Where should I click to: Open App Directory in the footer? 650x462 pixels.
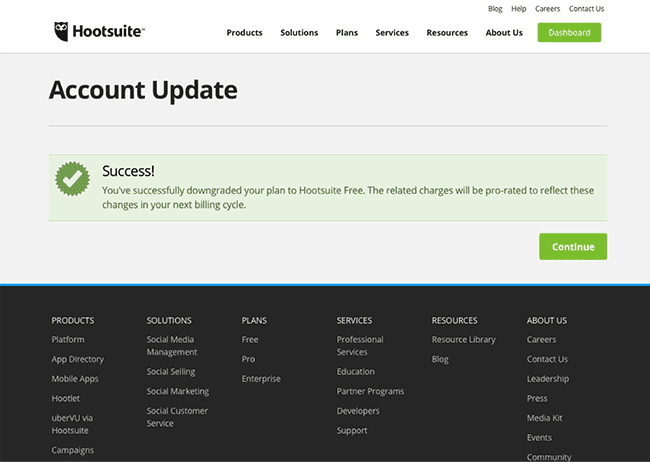pos(78,359)
